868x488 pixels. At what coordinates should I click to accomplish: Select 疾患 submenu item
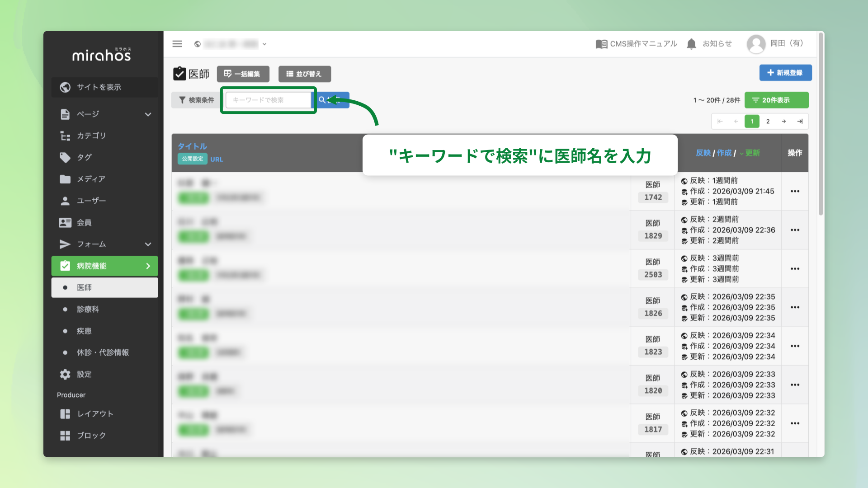point(105,331)
